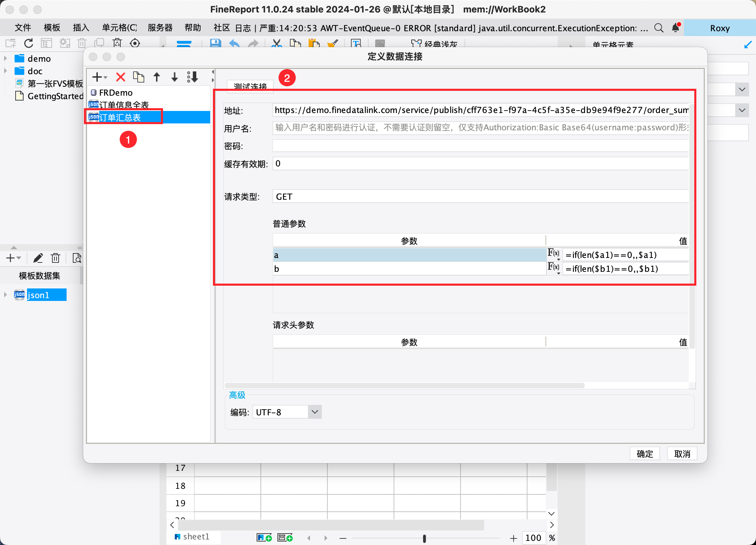Click the zoom slider handle
This screenshot has width=756, height=545.
(424, 538)
